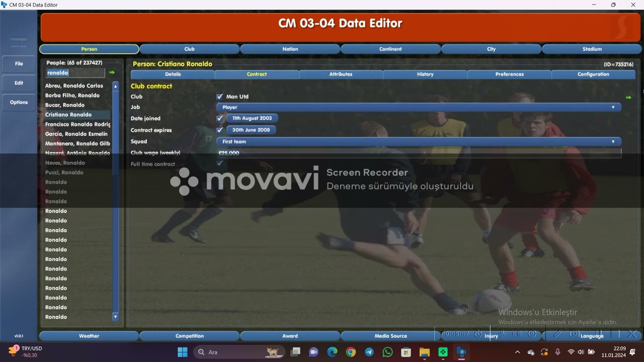644x362 pixels.
Task: Select Borba Filho, Ronaldo in the list
Action: coord(72,96)
